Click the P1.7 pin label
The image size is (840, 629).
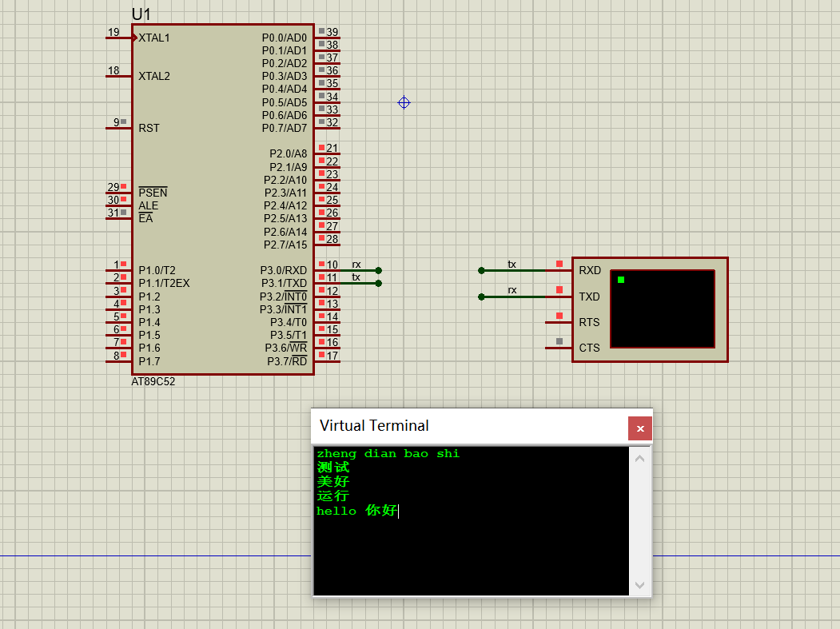click(149, 361)
